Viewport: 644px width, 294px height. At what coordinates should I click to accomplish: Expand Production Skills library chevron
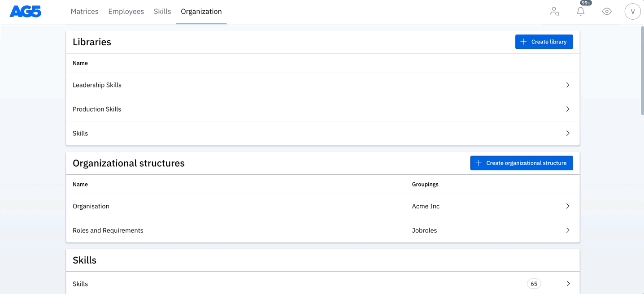568,109
